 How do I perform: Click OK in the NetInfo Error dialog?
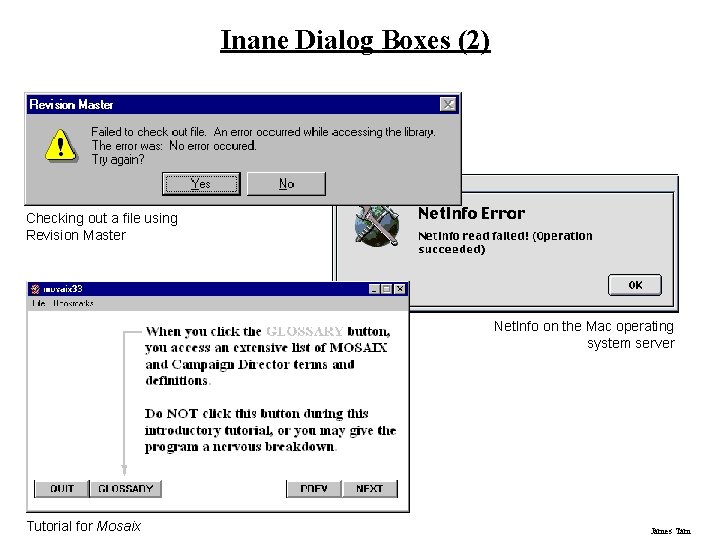(x=635, y=285)
